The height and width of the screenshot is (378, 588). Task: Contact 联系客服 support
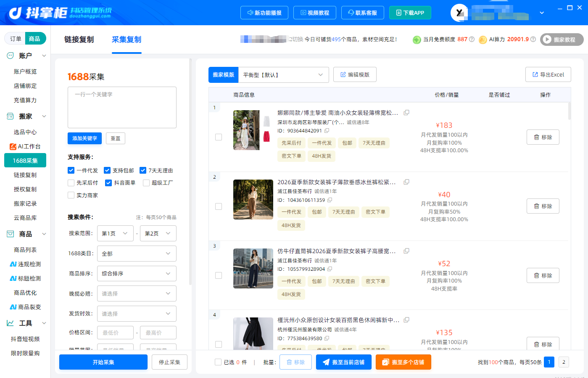(363, 13)
